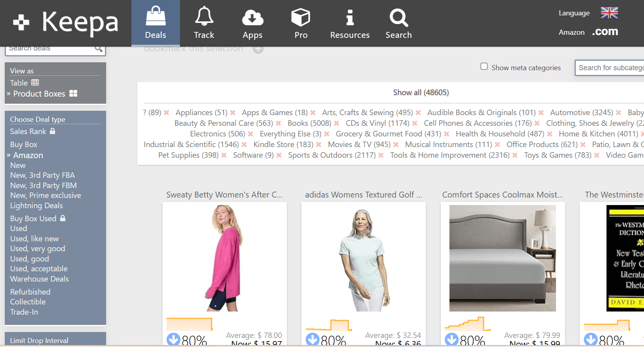Image resolution: width=644 pixels, height=347 pixels.
Task: Click the Comfort Spaces price history graph
Action: coord(468,324)
